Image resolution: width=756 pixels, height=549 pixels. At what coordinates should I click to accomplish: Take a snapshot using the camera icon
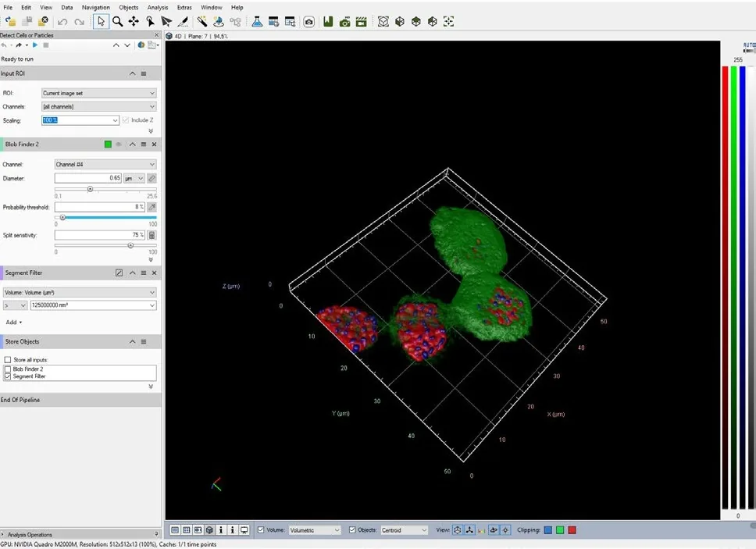(x=309, y=21)
